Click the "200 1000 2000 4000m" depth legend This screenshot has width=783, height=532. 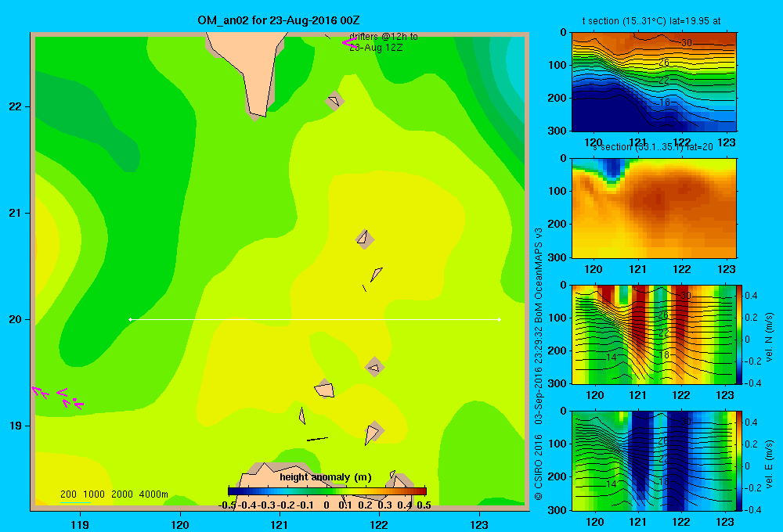(114, 494)
